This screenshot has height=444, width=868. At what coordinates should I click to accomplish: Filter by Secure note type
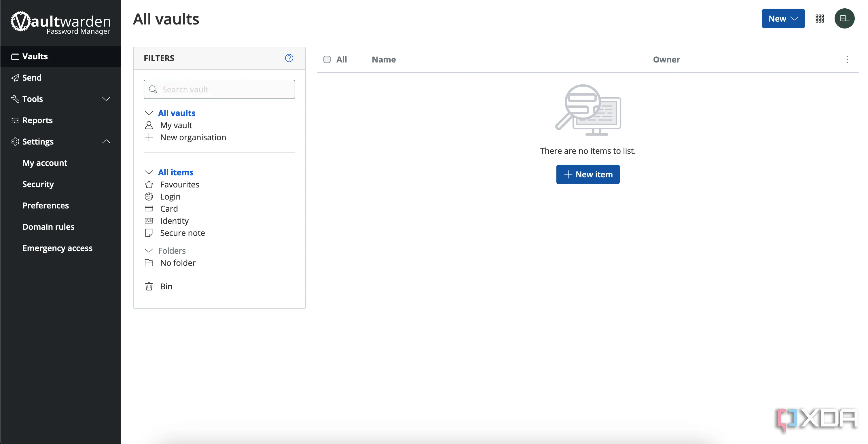(x=182, y=233)
